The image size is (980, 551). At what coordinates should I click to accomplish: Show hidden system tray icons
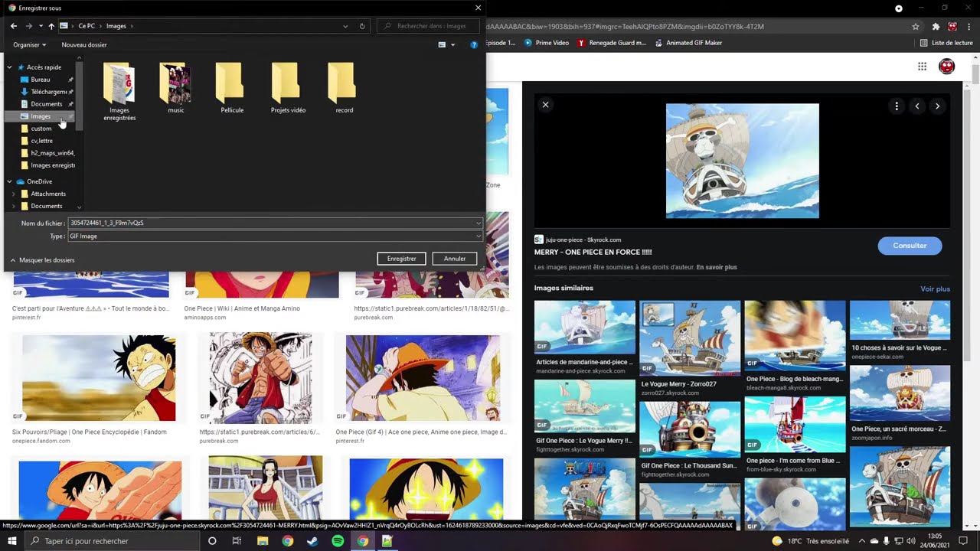pos(862,541)
